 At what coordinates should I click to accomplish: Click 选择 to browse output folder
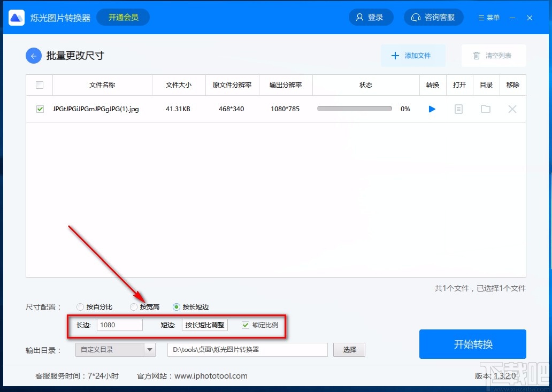pos(349,349)
